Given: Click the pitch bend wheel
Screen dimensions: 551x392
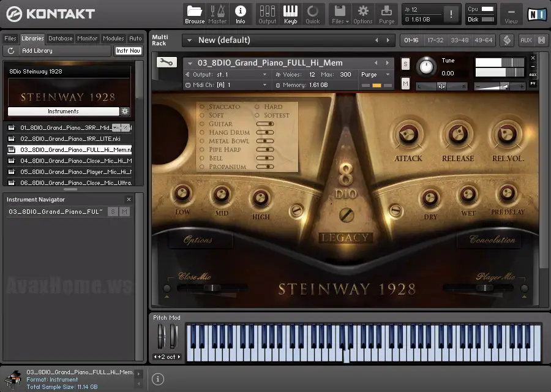Looking at the screenshot, I should pyautogui.click(x=161, y=336).
